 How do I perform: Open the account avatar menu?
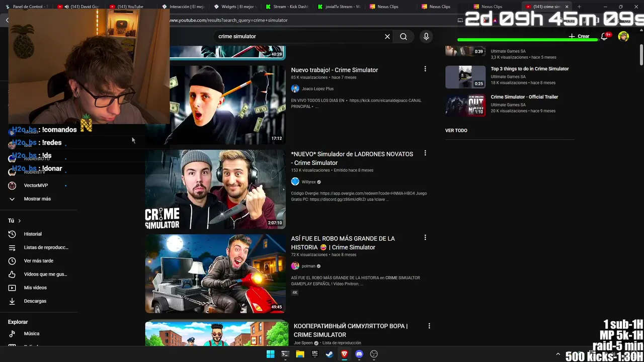623,36
